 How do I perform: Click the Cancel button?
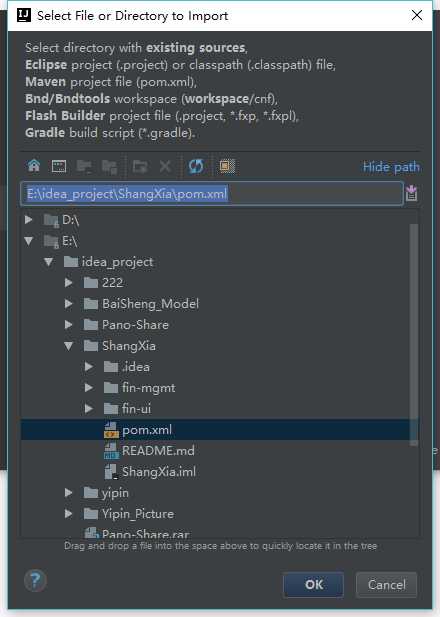coord(386,585)
